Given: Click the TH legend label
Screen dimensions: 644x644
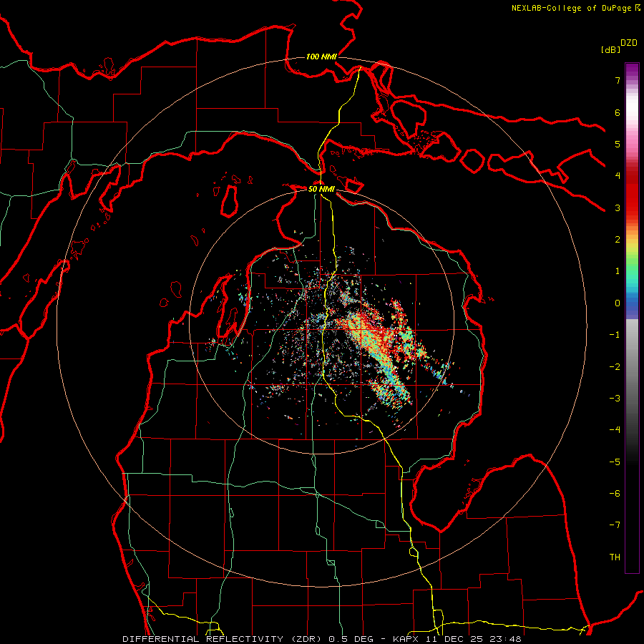Looking at the screenshot, I should (615, 557).
